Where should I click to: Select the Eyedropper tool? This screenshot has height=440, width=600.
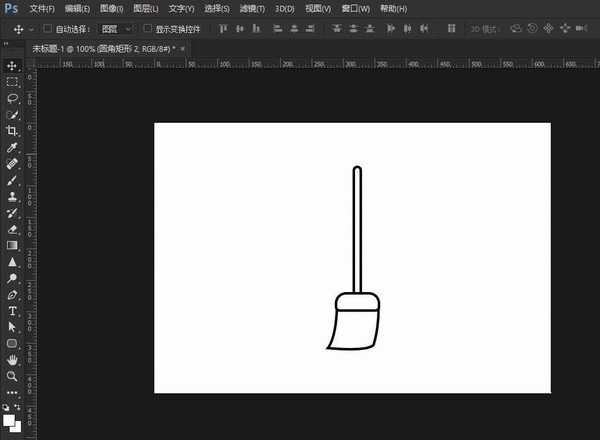[12, 147]
